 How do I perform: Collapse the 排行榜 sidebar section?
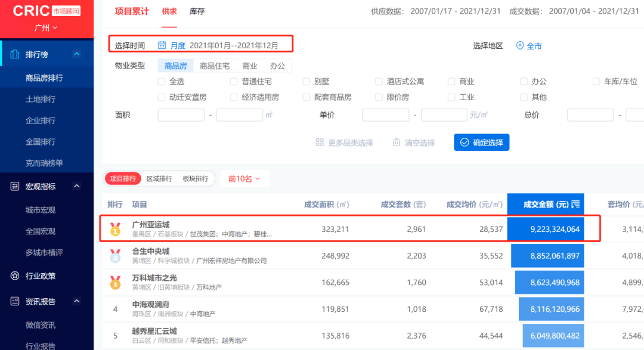click(x=76, y=54)
